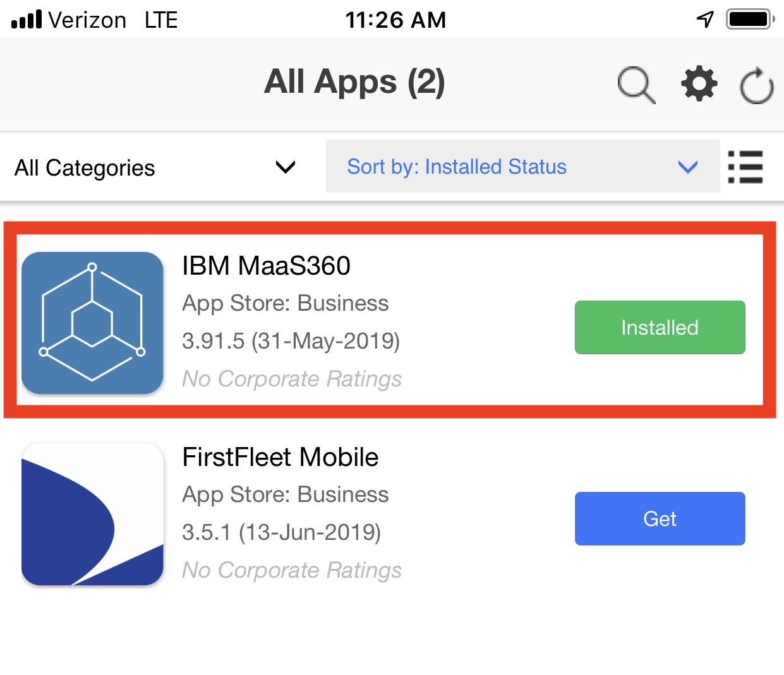Switch layout with the list view icon
The image size is (784, 675).
(745, 167)
